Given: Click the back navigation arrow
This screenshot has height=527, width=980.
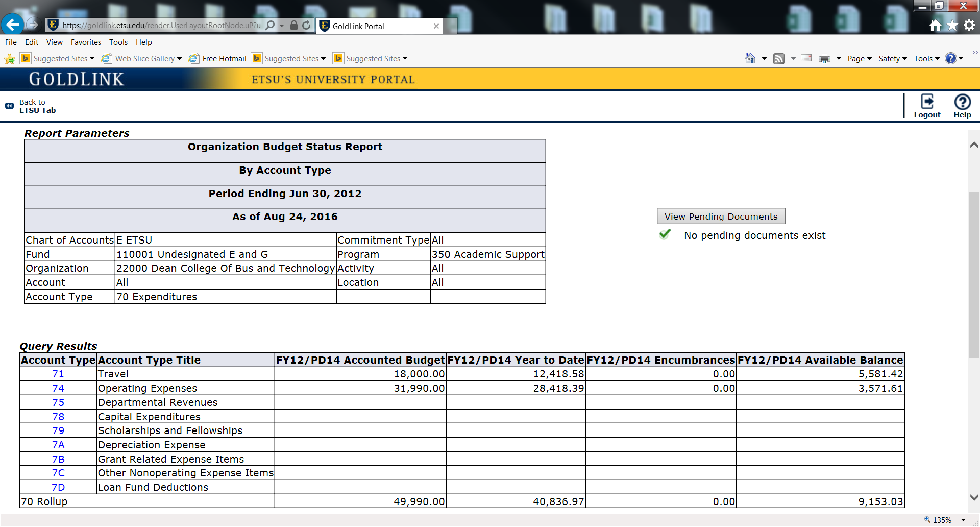Looking at the screenshot, I should (12, 25).
